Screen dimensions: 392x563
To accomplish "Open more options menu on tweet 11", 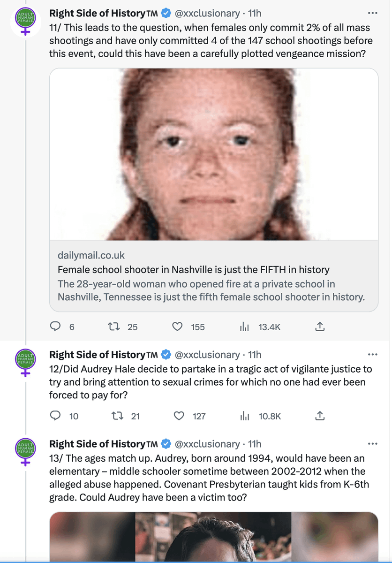I will pyautogui.click(x=372, y=13).
